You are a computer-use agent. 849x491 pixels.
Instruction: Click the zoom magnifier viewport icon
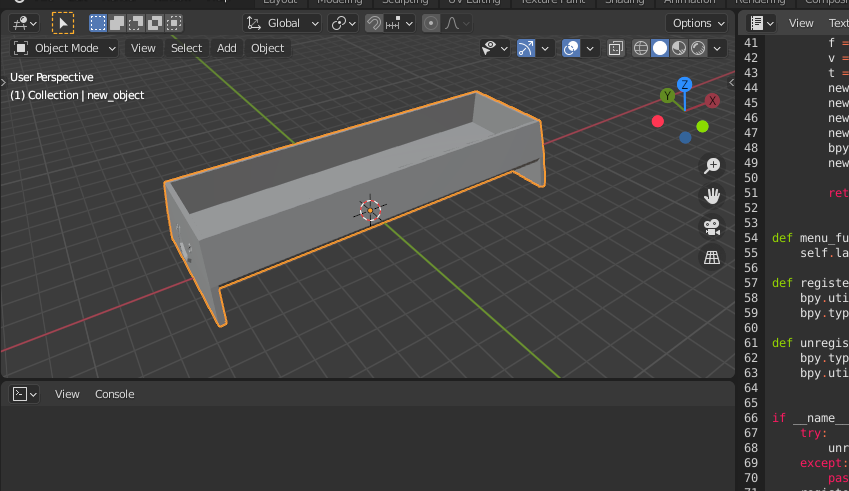coord(712,166)
